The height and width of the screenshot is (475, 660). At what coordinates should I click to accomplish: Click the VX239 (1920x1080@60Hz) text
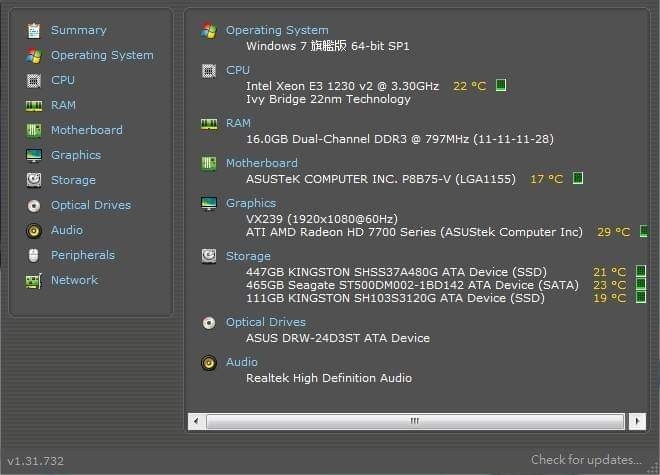click(322, 219)
